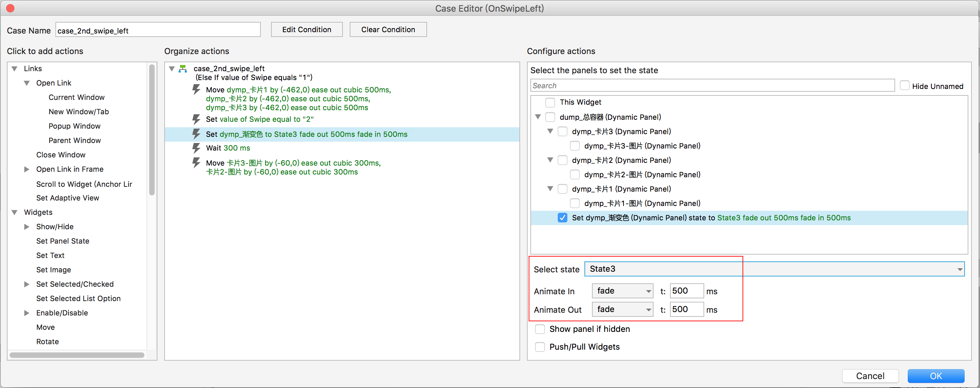Click lightning icon of Move dymp_卡片1 action
980x388 pixels.
coord(196,90)
